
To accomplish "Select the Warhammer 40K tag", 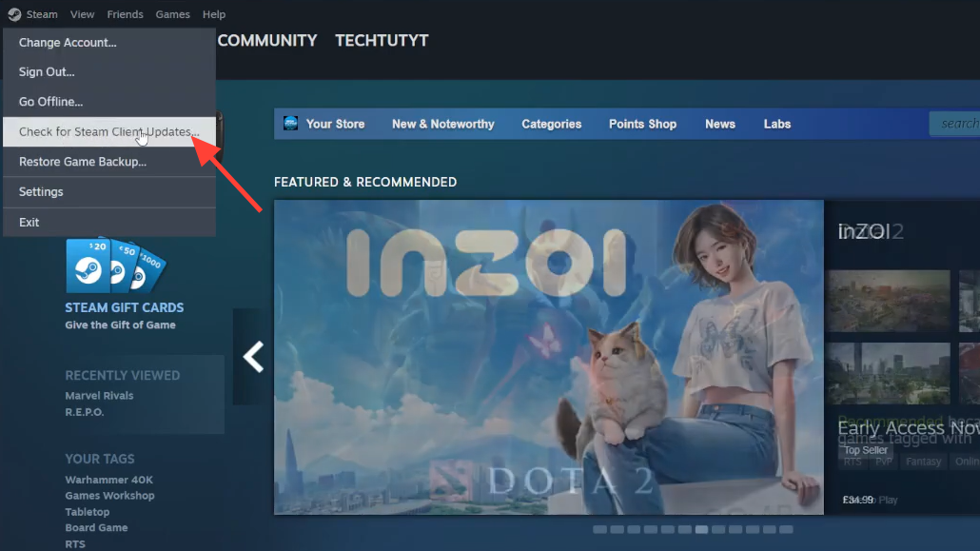I will [108, 480].
